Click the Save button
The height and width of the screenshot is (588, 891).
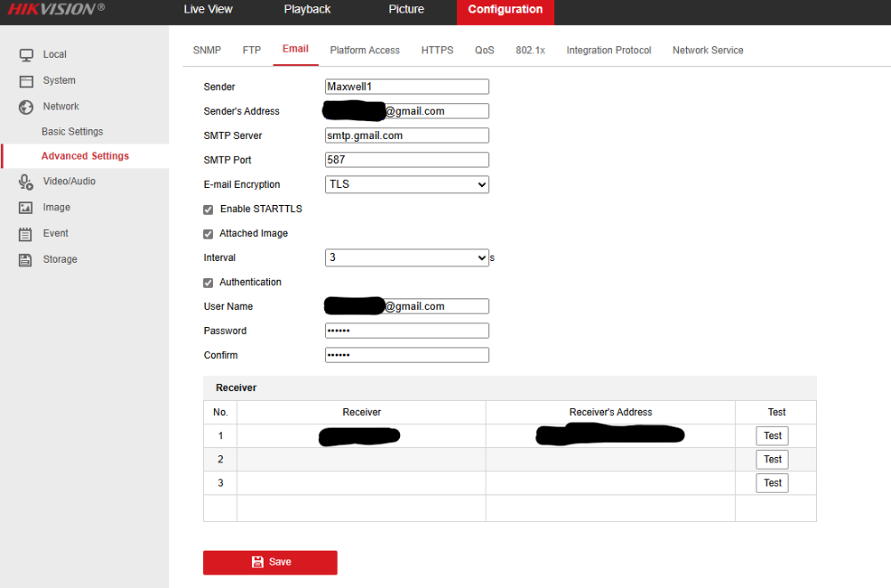(x=270, y=562)
